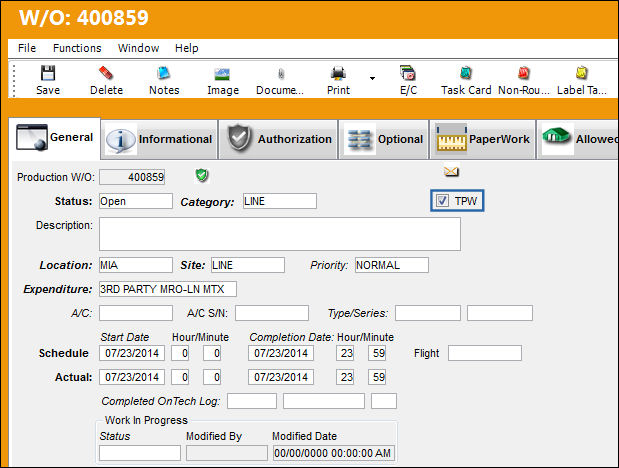619x468 pixels.
Task: Click the empty A/C field
Action: (136, 313)
